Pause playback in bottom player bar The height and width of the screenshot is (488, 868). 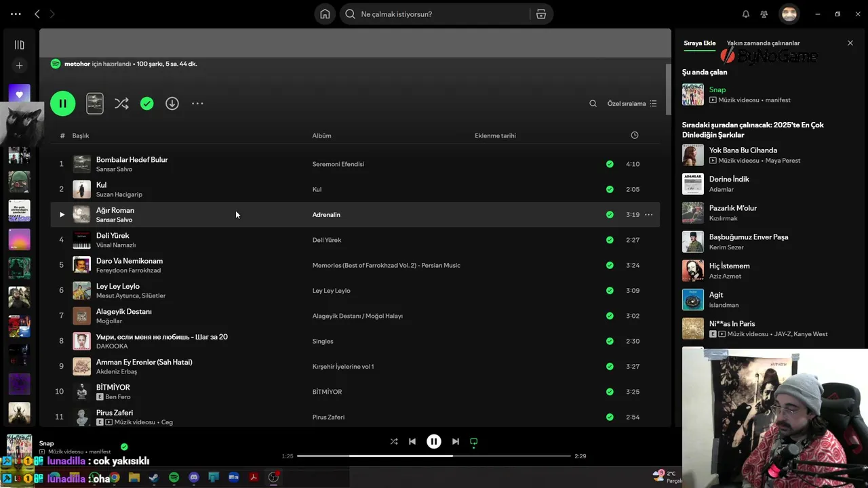coord(434,441)
